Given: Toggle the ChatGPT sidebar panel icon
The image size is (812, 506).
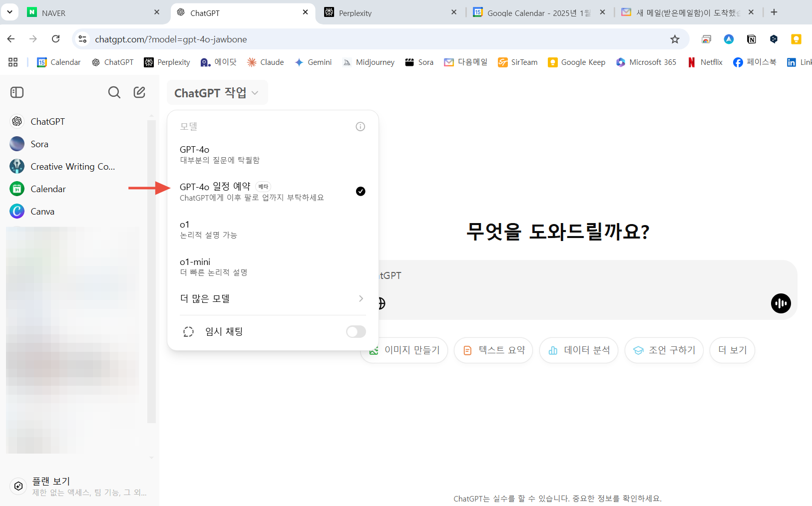Looking at the screenshot, I should 17,92.
